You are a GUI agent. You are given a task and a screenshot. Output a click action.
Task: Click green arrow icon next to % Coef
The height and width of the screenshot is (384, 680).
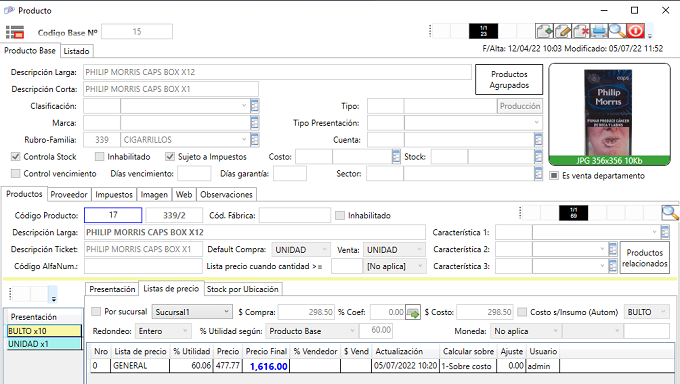tap(413, 312)
